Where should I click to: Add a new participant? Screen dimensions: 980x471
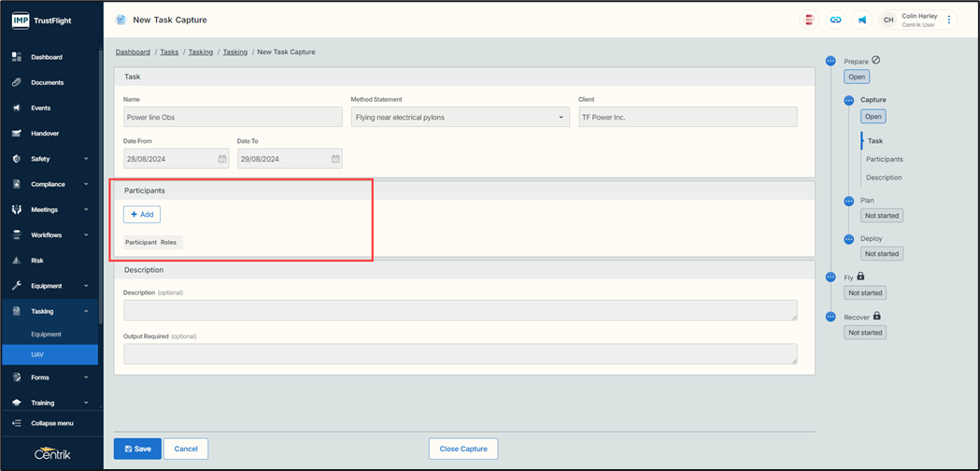click(x=142, y=214)
